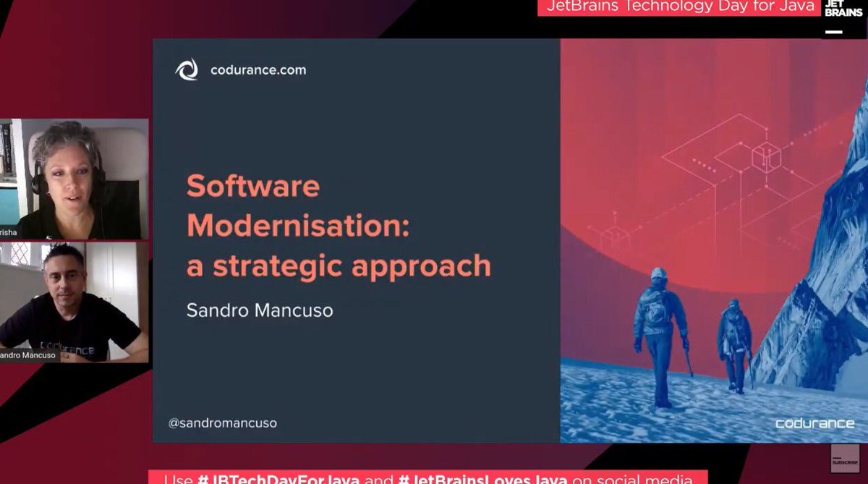868x484 pixels.
Task: Click the @sandromancuso handle on the slide
Action: pyautogui.click(x=223, y=423)
